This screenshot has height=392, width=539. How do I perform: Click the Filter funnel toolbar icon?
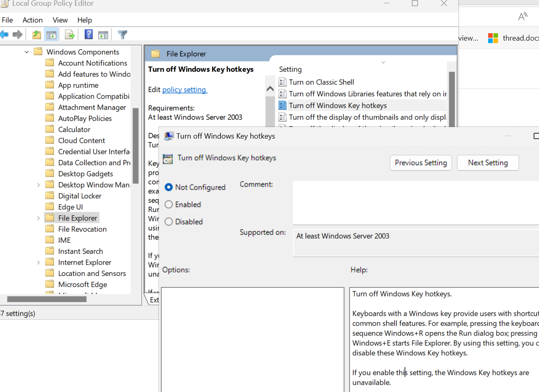(122, 35)
